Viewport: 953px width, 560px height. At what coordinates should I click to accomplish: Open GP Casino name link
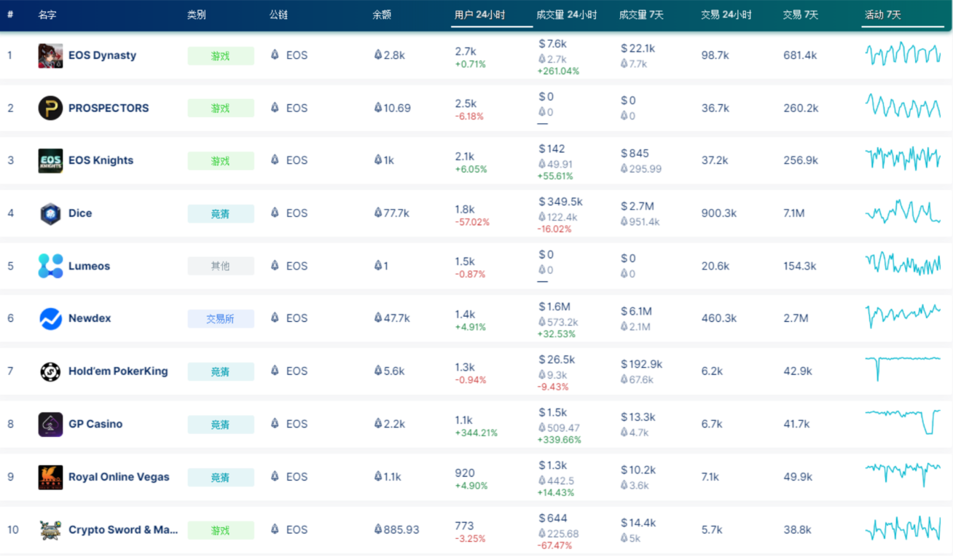tap(95, 424)
